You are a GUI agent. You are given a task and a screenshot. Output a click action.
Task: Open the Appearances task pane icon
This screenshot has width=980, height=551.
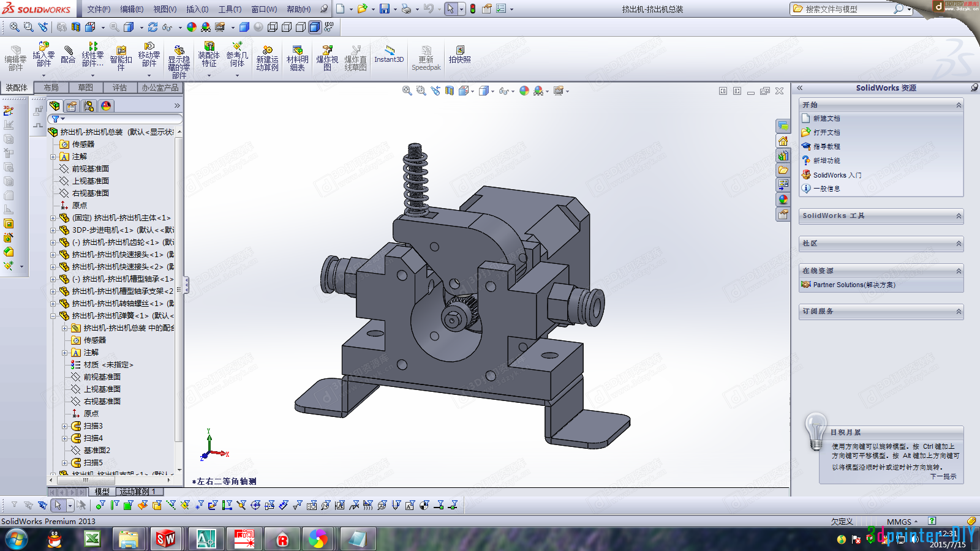point(783,200)
